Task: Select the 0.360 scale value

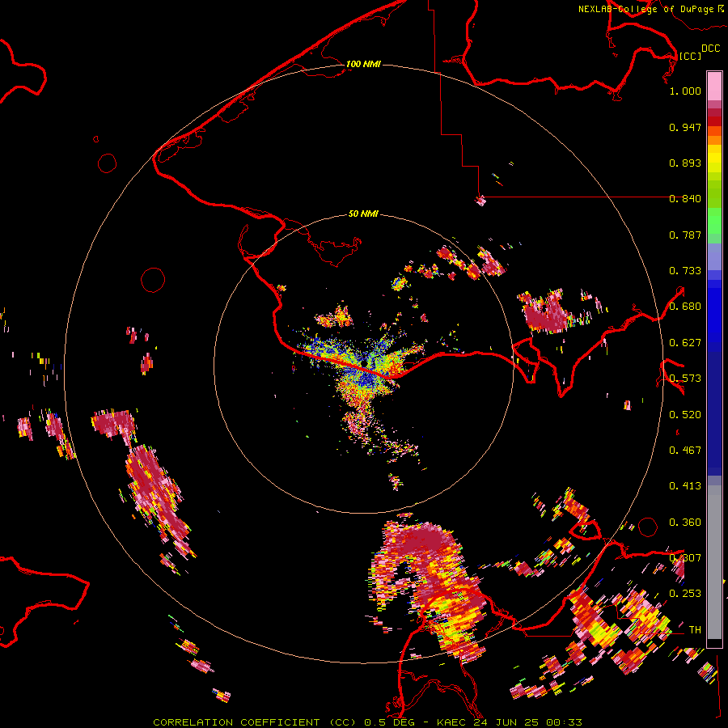Action: (685, 523)
